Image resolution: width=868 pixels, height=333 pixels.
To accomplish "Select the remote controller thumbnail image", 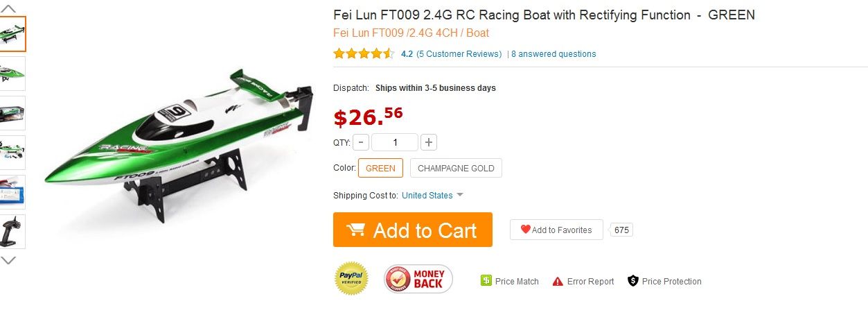I will pyautogui.click(x=12, y=232).
